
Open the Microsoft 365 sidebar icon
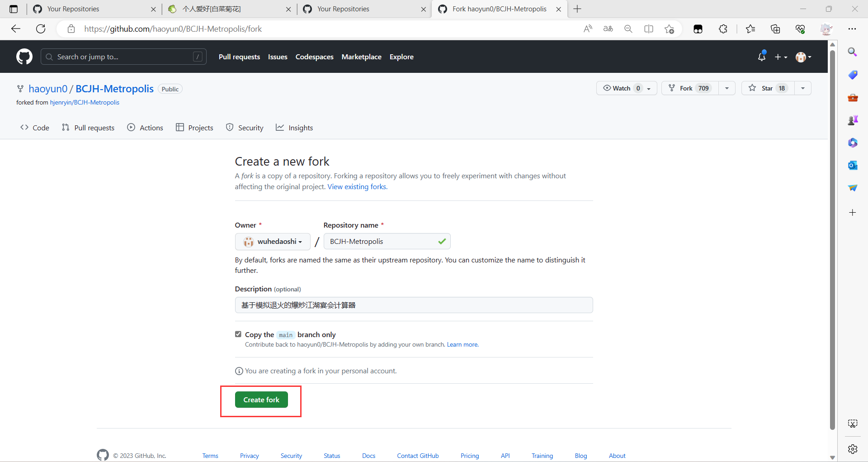pyautogui.click(x=853, y=143)
